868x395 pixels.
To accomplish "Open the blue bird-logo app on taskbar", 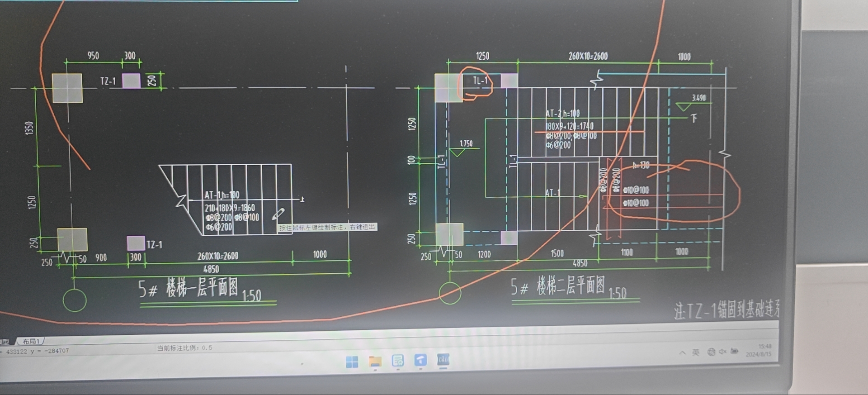I will click(x=420, y=360).
